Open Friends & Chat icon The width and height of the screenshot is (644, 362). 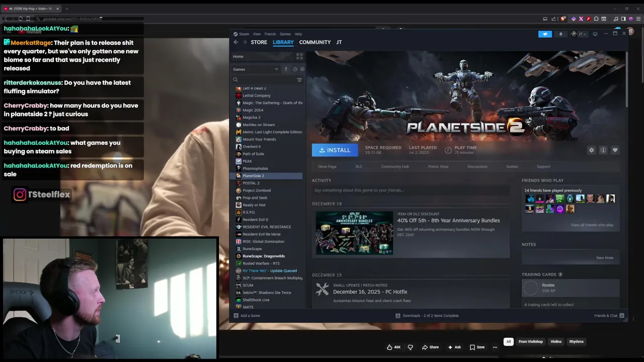(622, 316)
